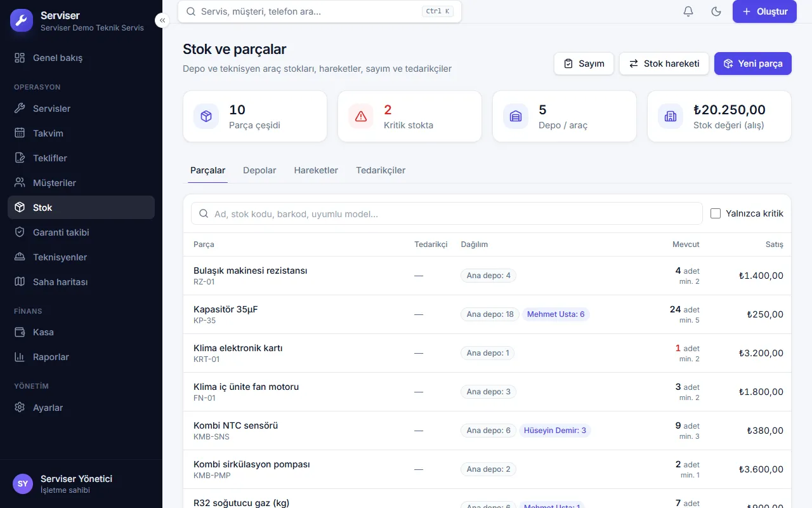Click the Stok değeri building icon
Viewport: 812px width, 508px height.
(671, 116)
